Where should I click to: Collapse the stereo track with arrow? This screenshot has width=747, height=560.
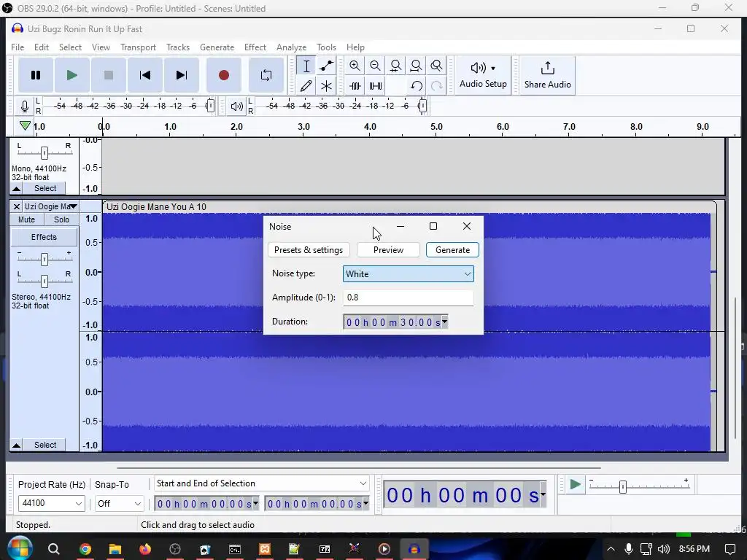pos(16,446)
